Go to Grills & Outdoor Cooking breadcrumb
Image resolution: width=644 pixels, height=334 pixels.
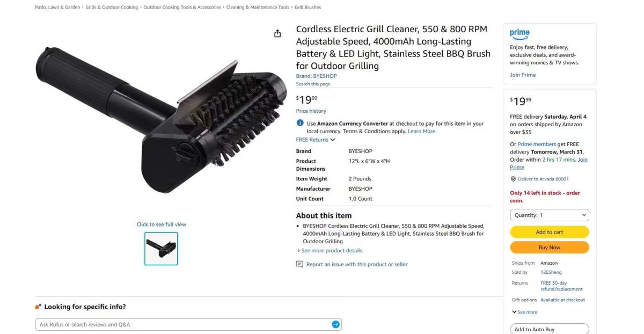(112, 8)
